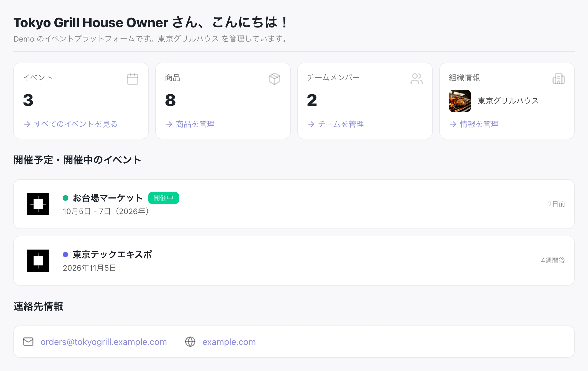This screenshot has width=588, height=371.
Task: Open 商品を管理 link
Action: pyautogui.click(x=195, y=124)
